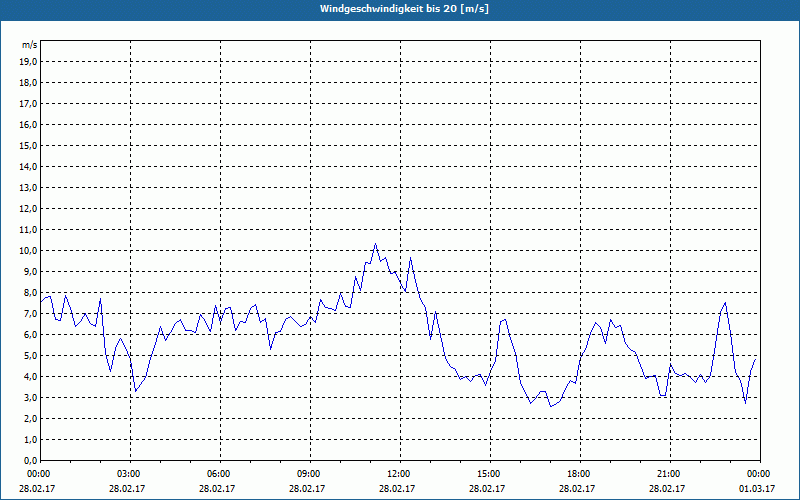Select the "2,0" y-axis label
The height and width of the screenshot is (500, 800).
click(30, 419)
